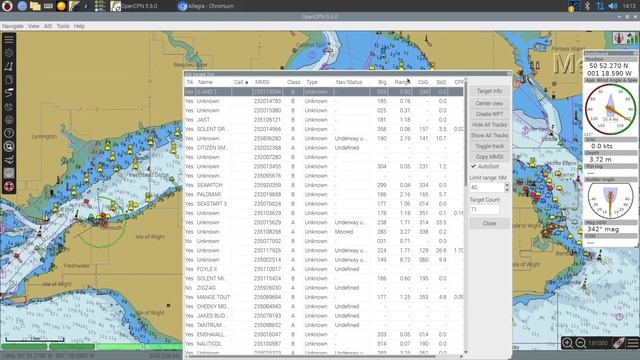Sort AIS list by Name header
Viewport: 640px width, 360px height.
click(x=205, y=82)
